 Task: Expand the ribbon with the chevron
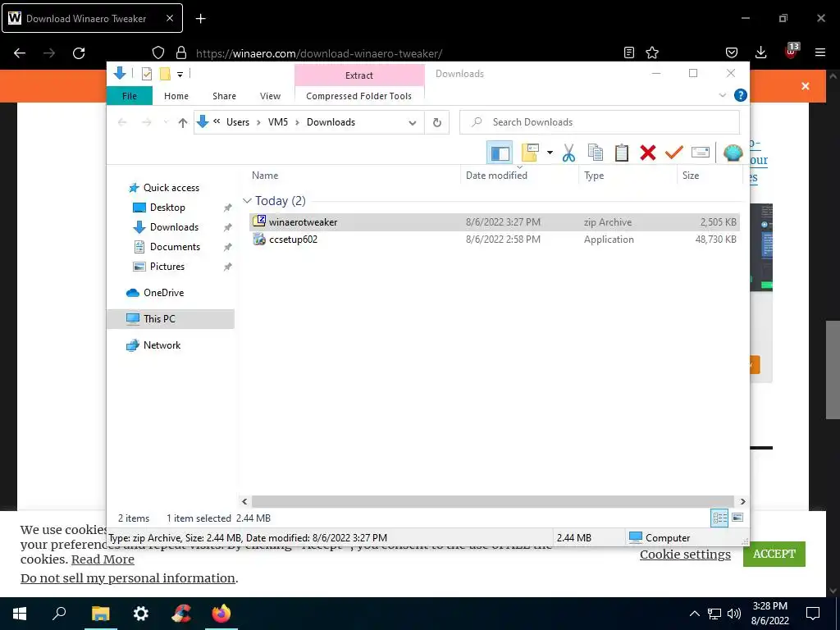pos(722,95)
